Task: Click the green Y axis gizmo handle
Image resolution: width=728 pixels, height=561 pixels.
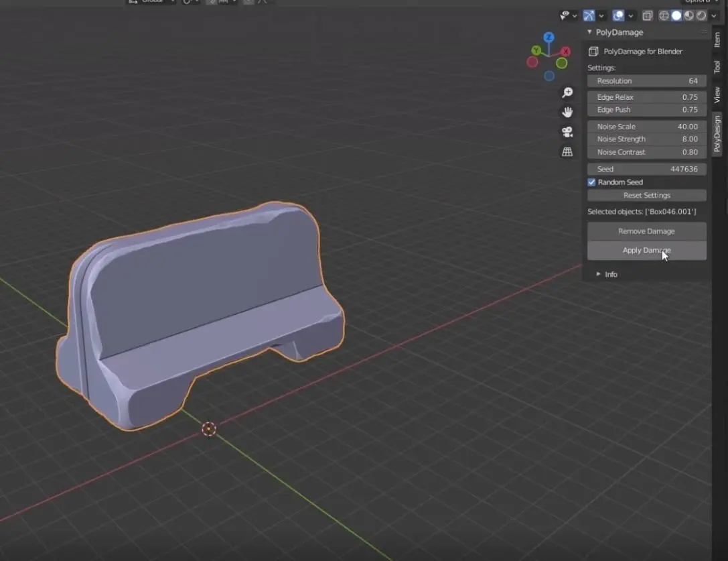Action: point(536,50)
